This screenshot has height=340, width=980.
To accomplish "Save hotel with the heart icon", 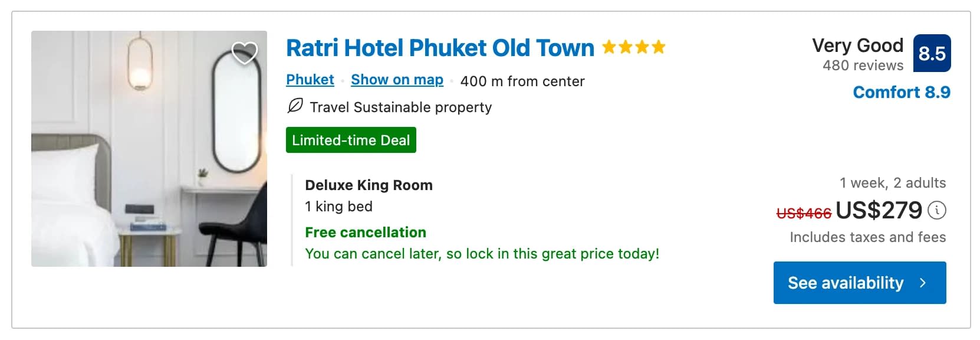I will [x=244, y=53].
